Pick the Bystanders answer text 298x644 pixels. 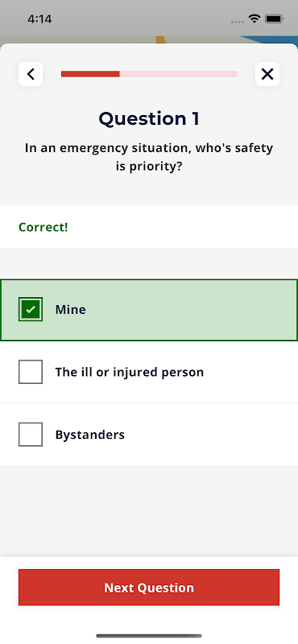(90, 435)
